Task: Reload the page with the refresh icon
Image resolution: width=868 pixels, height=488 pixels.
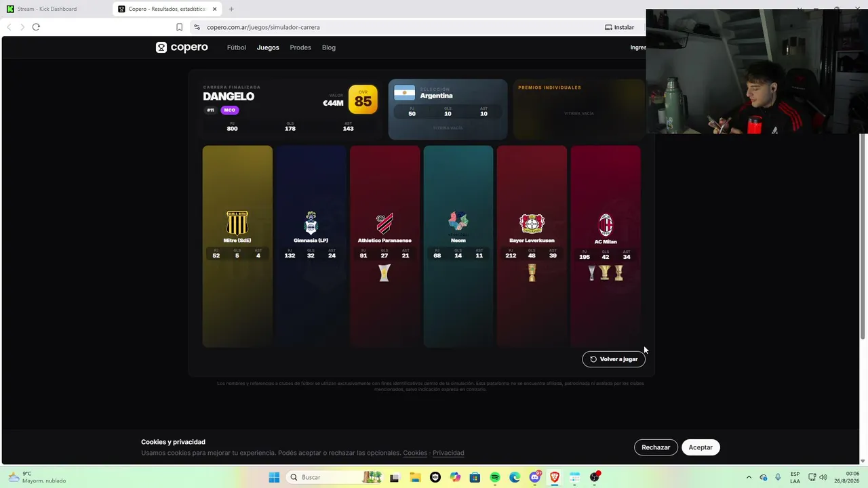Action: click(x=36, y=27)
